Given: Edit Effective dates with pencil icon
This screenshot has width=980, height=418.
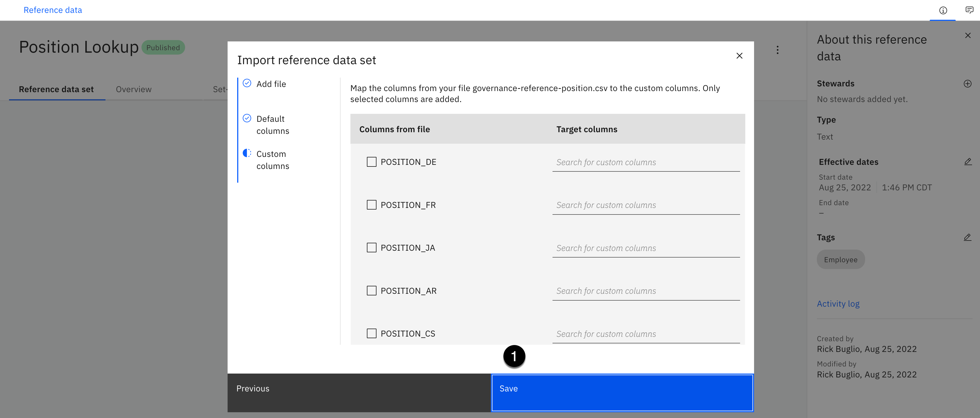Looking at the screenshot, I should [x=967, y=162].
